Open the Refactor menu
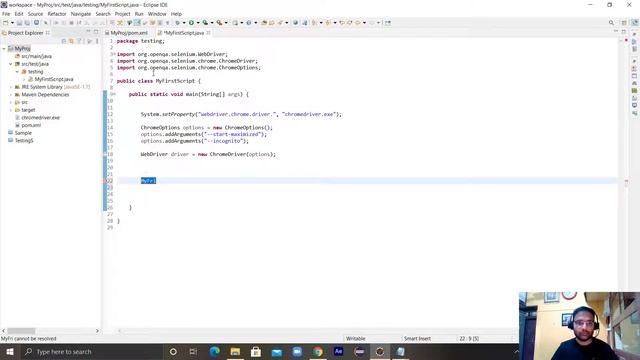The width and height of the screenshot is (640, 360). [x=57, y=14]
